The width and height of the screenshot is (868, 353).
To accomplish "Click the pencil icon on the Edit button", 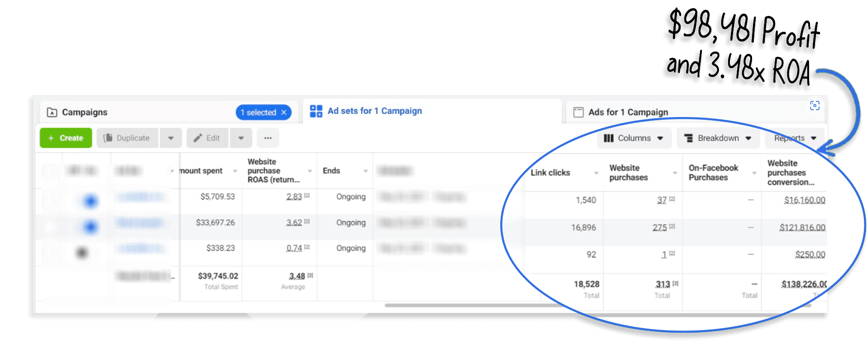I will [198, 138].
